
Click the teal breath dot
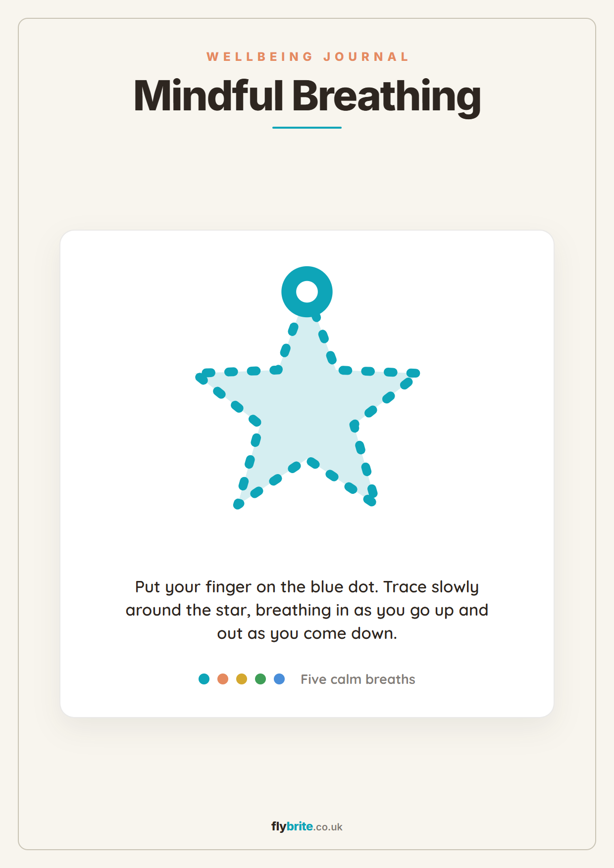[x=204, y=679]
